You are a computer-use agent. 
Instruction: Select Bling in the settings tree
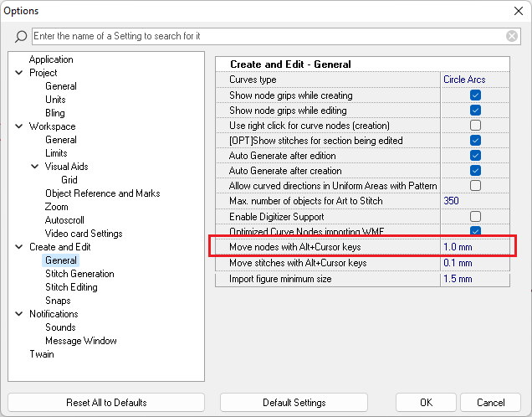[55, 113]
